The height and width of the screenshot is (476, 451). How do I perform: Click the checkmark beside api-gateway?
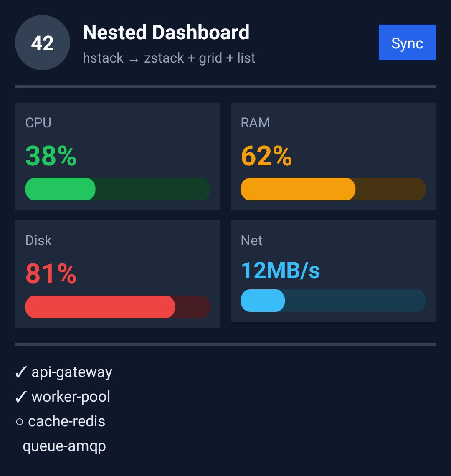tap(21, 372)
